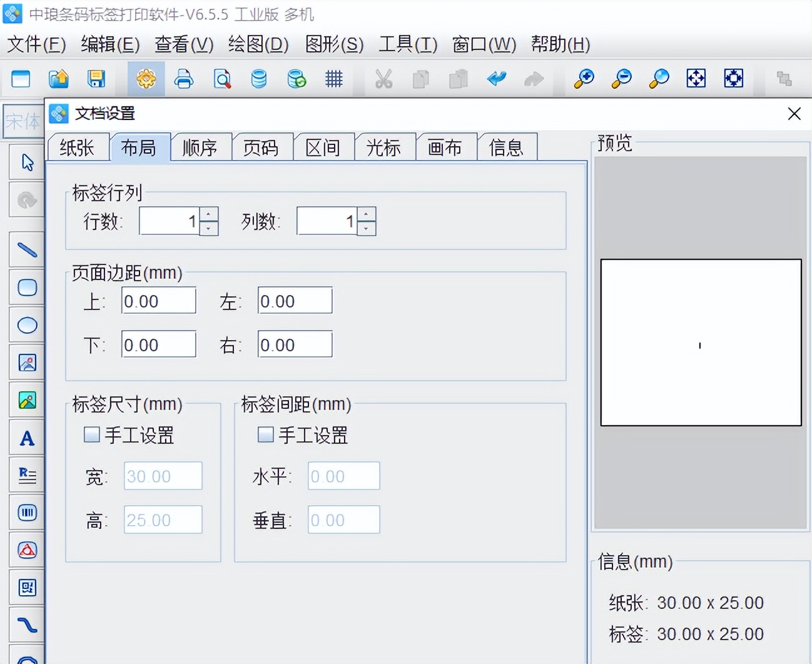Select the text tool with letter A
The image size is (812, 664).
[x=26, y=438]
